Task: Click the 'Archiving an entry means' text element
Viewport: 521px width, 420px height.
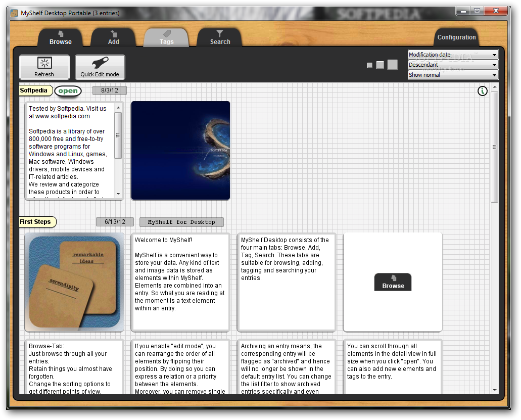Action: 287,367
